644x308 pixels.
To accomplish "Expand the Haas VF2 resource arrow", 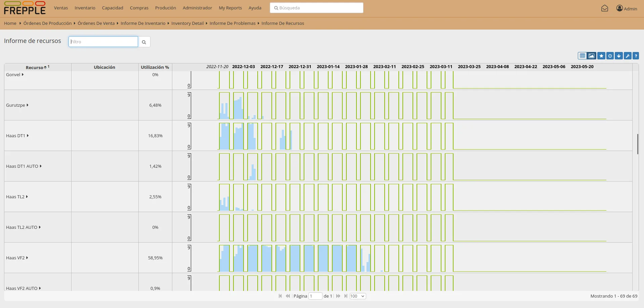I will (x=27, y=258).
